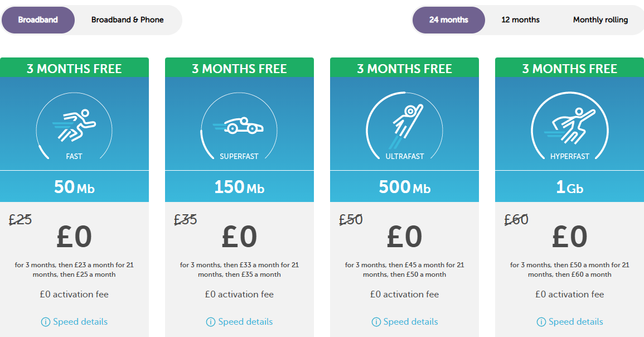Switch to Monthly rolling contract
644x337 pixels.
pyautogui.click(x=601, y=20)
